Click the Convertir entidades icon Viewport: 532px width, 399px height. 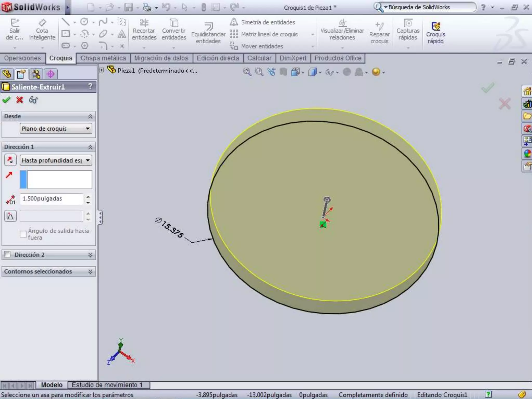coord(174,30)
